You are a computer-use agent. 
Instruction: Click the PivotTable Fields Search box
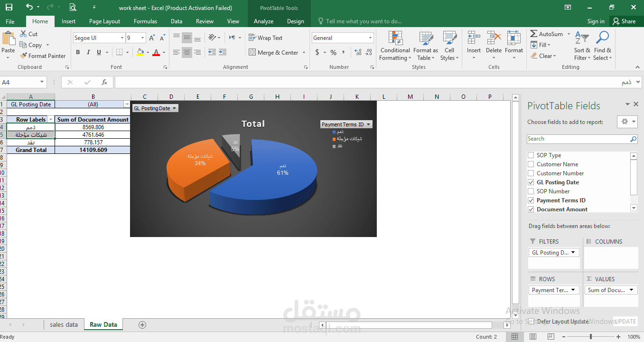click(582, 139)
